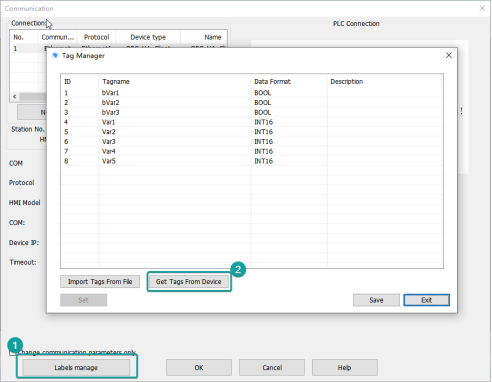Click INT16 data format of Var5
This screenshot has height=382, width=492.
[264, 161]
